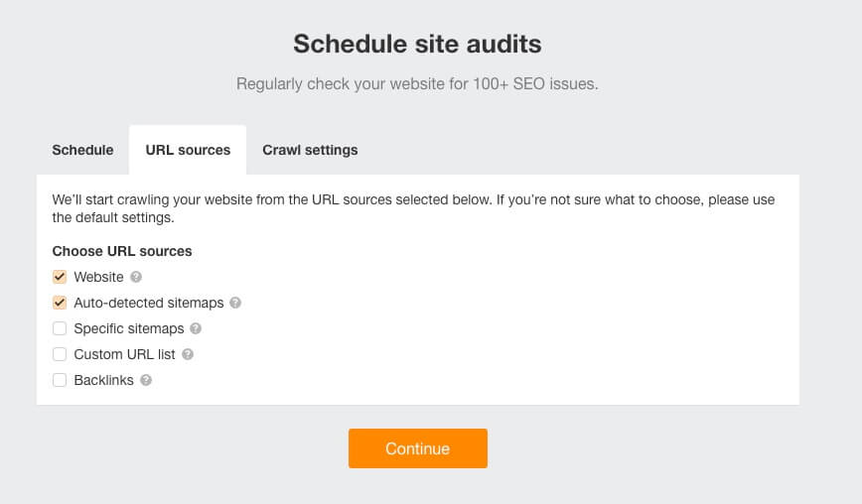Click the 'Schedule site audits' heading
Screen dimensions: 862x504
click(x=417, y=44)
